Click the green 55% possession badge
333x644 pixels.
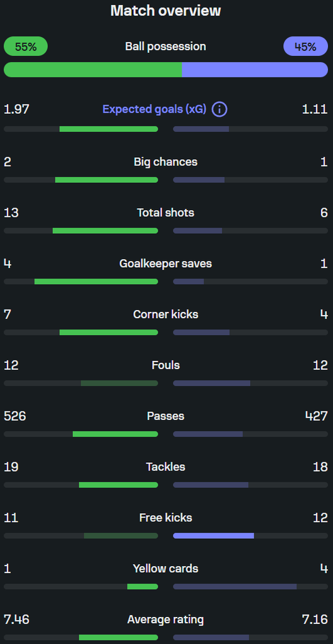[26, 47]
